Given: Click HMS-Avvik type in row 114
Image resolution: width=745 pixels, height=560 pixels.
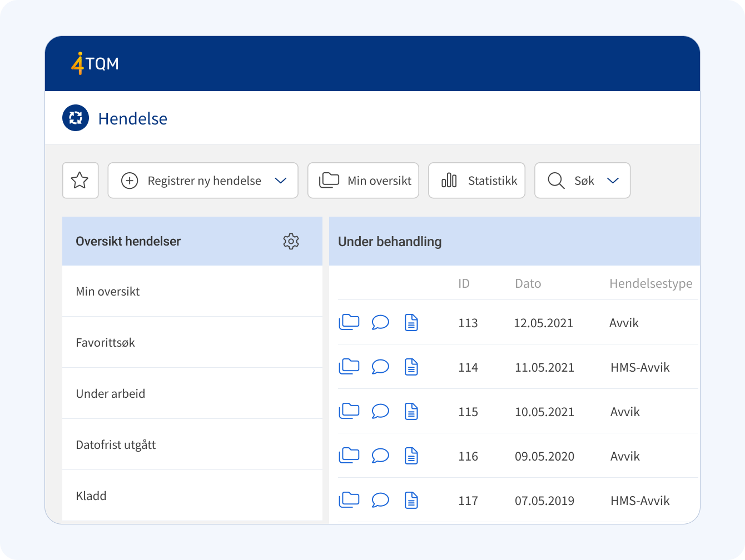Looking at the screenshot, I should tap(640, 367).
